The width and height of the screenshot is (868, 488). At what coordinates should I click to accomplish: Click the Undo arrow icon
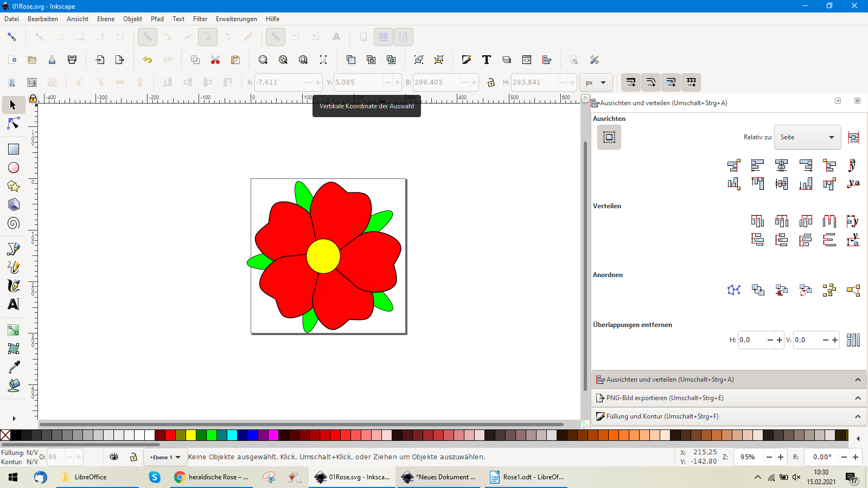[x=147, y=60]
